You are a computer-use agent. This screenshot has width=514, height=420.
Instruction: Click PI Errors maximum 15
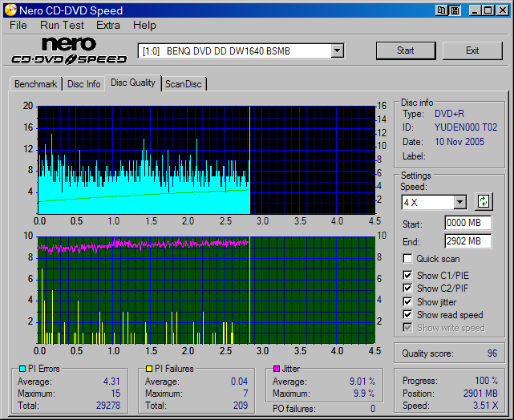[x=115, y=393]
